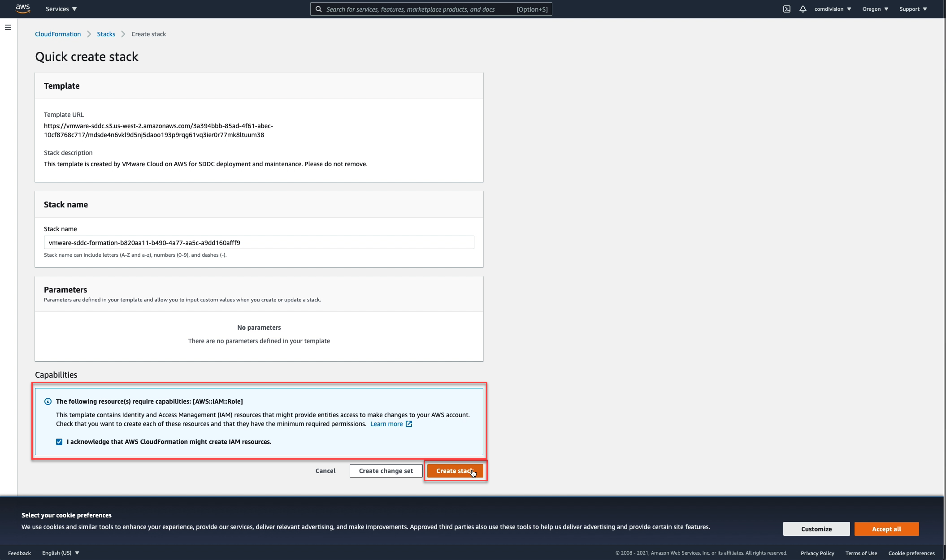Click the Stack name input field
Viewport: 946px width, 560px height.
259,243
